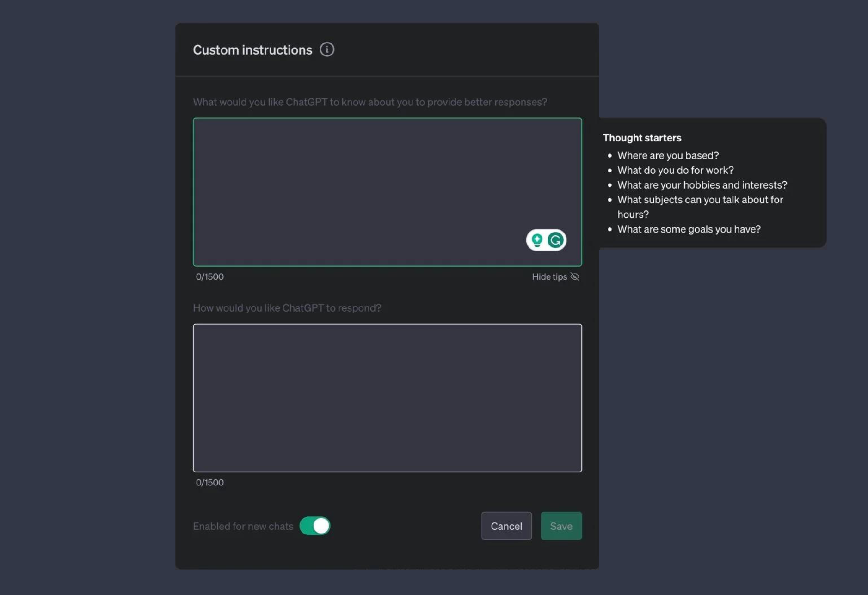
Task: Click 'What do you do for work?' tip
Action: [675, 170]
